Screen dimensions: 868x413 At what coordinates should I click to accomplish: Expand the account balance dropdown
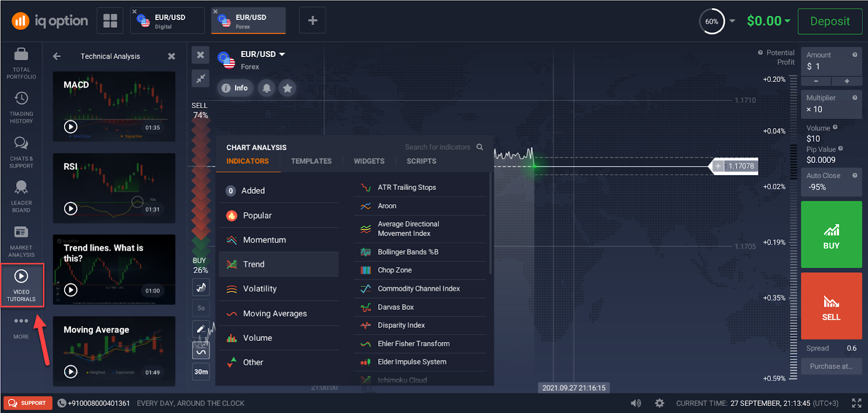(787, 21)
